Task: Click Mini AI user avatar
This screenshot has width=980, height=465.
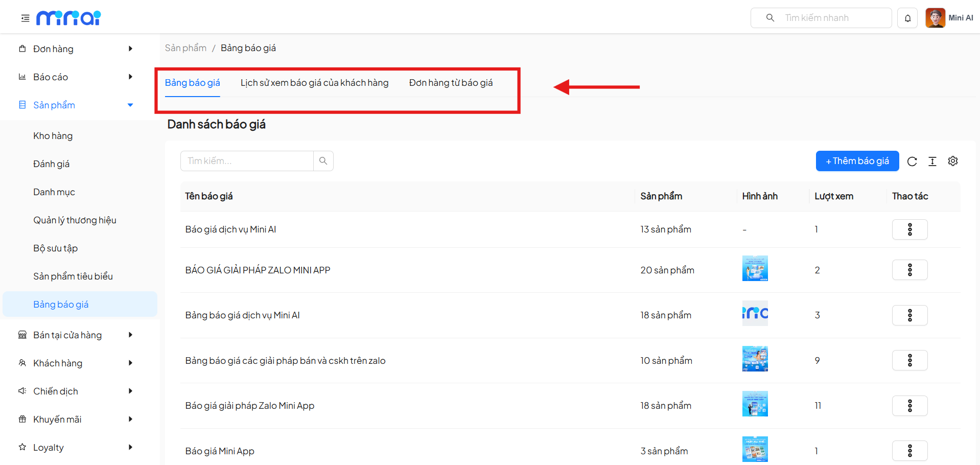Action: coord(935,18)
